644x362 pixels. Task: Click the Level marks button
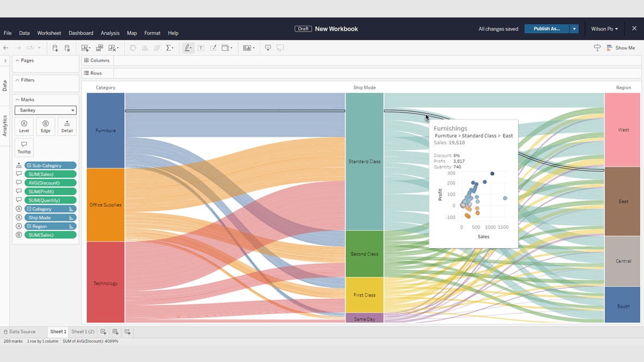[x=24, y=126]
